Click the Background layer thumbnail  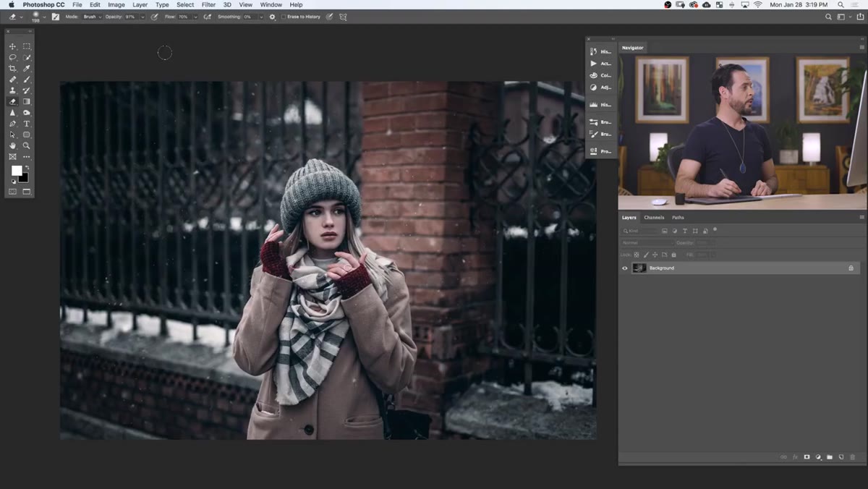[x=639, y=268]
